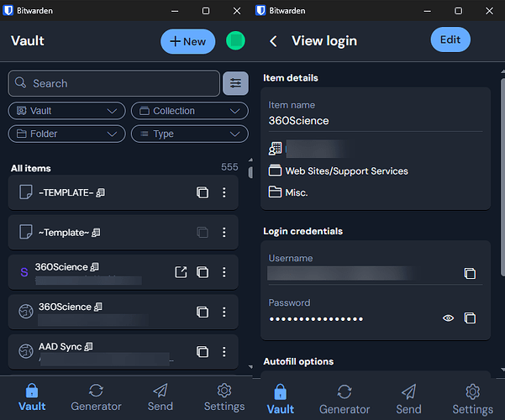Click the Search vault field
Screen dimensions: 505x420
pos(114,83)
